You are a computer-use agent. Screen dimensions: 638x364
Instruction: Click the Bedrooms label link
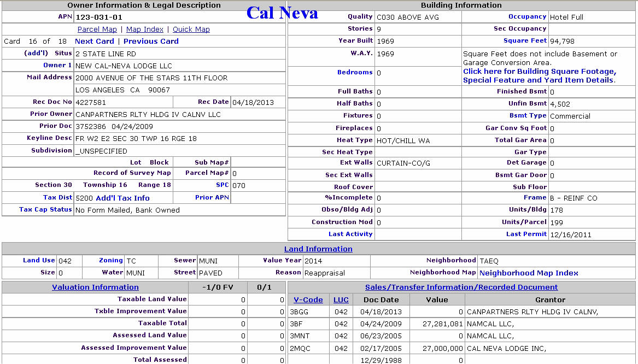click(x=354, y=72)
